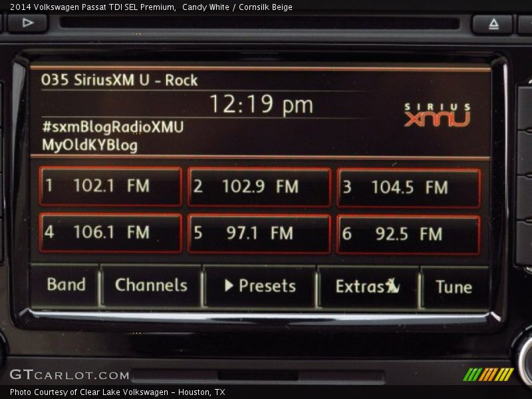
Task: Tap the Tune button
Action: coord(454,287)
